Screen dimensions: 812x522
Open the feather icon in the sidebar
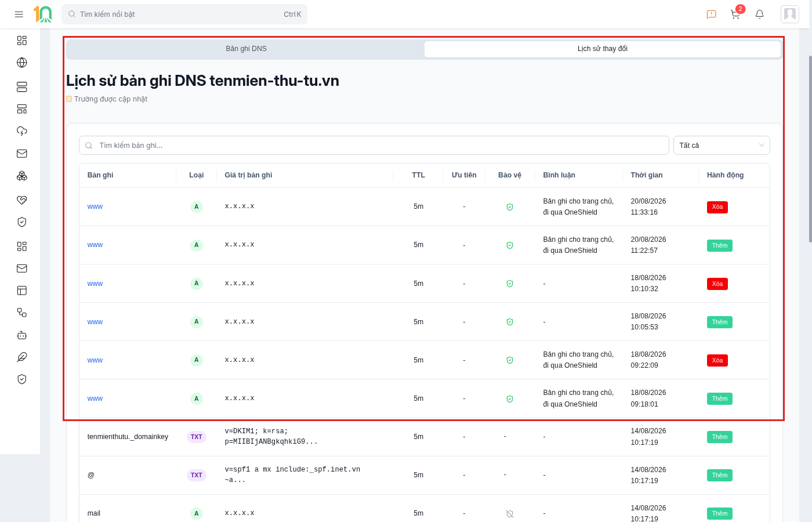point(22,357)
